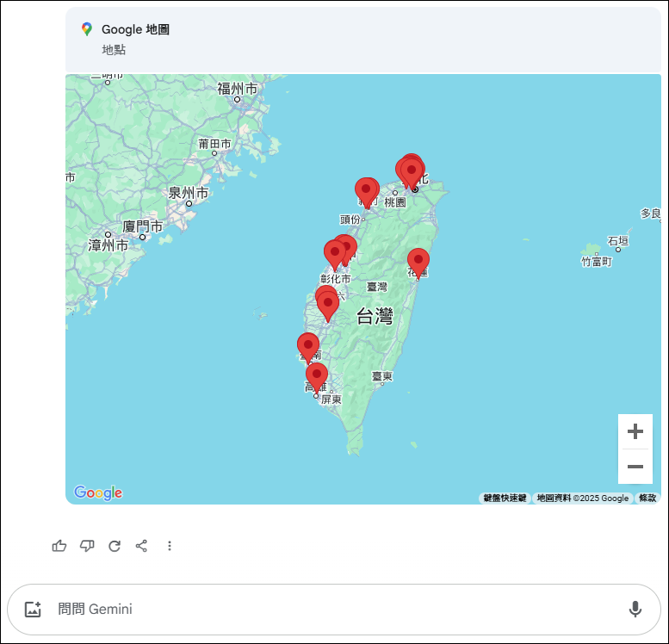This screenshot has height=644, width=669.
Task: Open the 條款 terms link
Action: pos(647,498)
